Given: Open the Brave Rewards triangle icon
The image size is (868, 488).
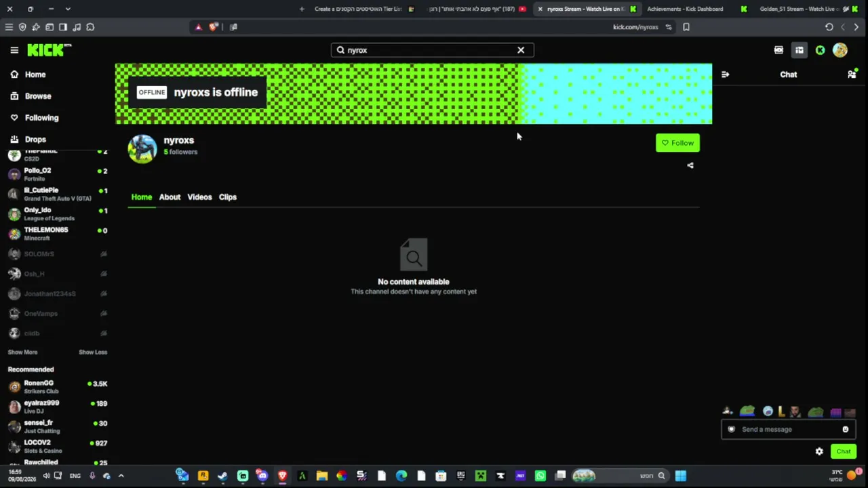Looking at the screenshot, I should (198, 27).
